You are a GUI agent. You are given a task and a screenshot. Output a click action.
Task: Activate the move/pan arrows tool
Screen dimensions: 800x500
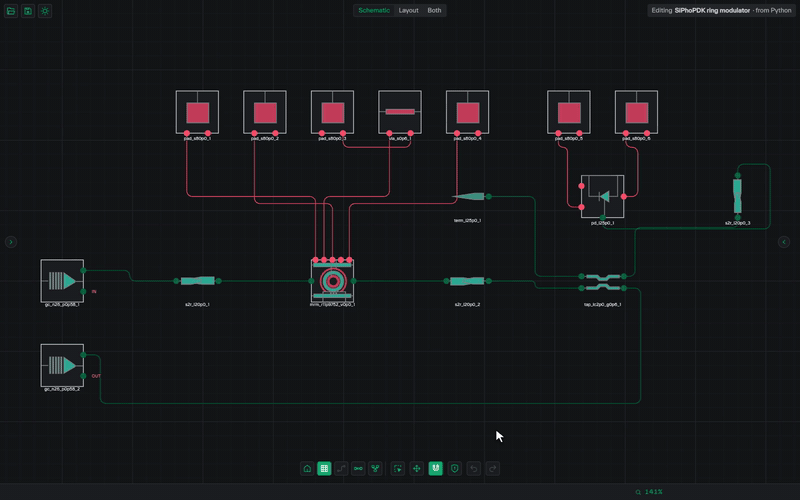click(x=416, y=468)
